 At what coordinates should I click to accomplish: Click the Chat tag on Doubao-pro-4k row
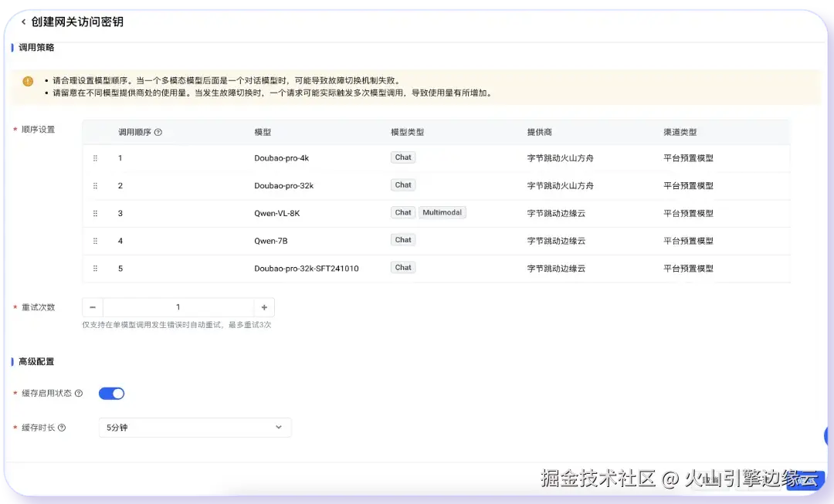tap(402, 157)
